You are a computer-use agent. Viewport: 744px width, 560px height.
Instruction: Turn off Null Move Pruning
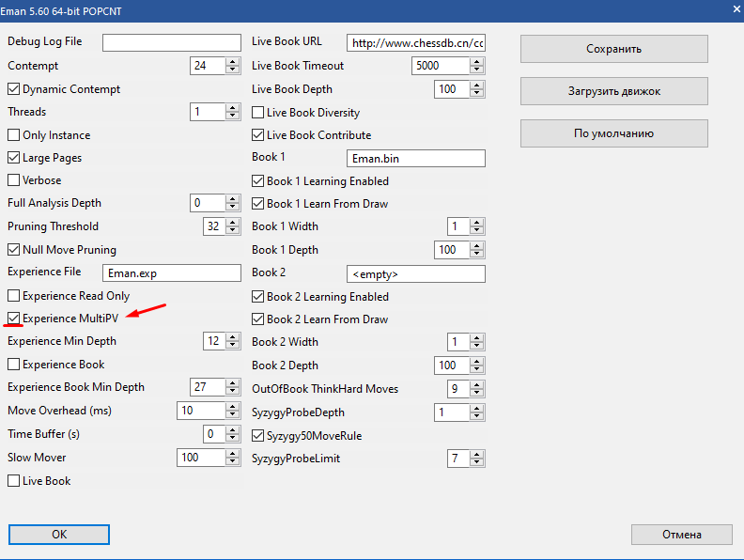point(14,250)
